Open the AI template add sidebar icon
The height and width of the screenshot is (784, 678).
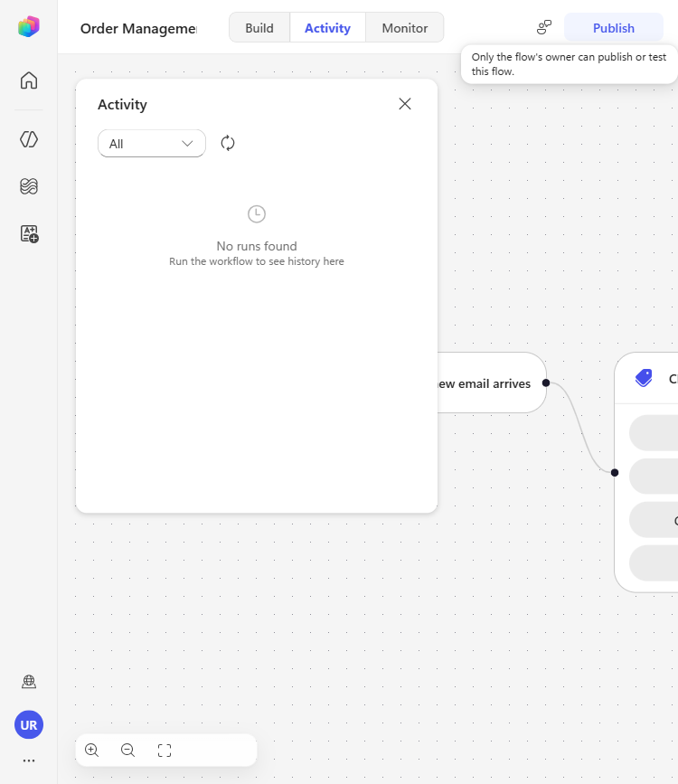pos(29,233)
